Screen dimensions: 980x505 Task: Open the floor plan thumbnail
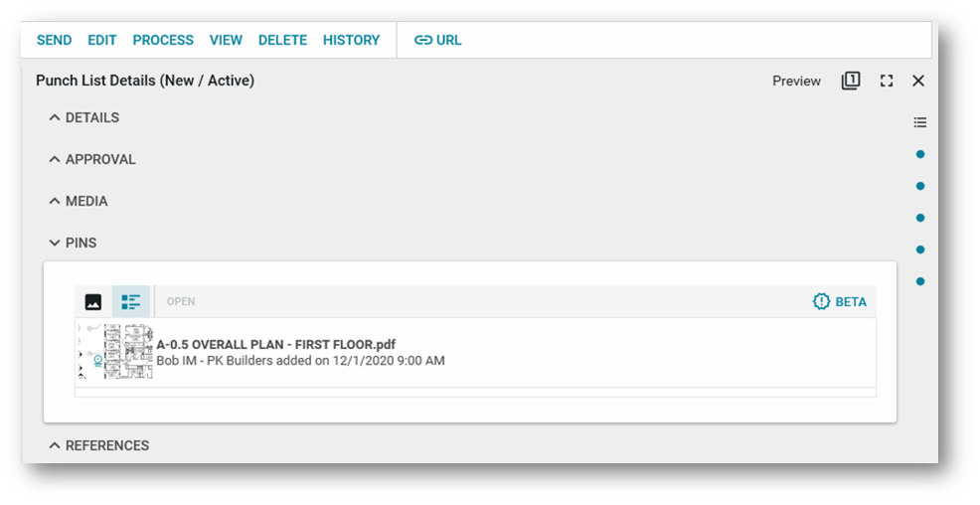[x=116, y=352]
